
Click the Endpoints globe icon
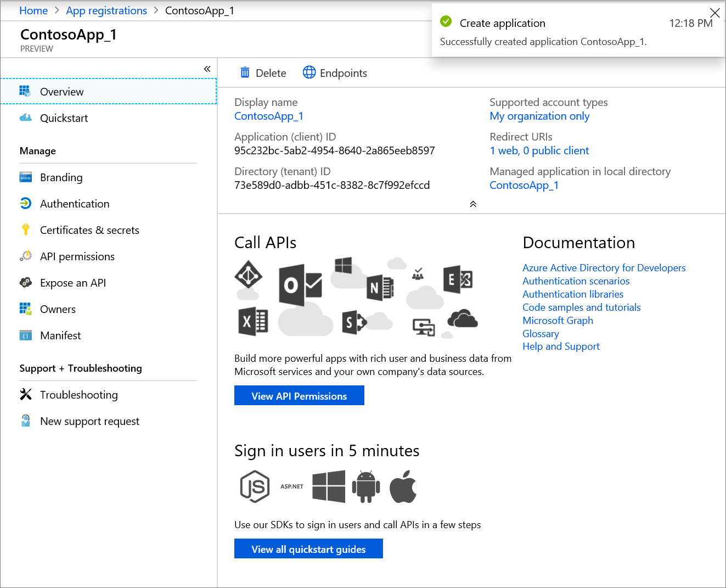(309, 72)
